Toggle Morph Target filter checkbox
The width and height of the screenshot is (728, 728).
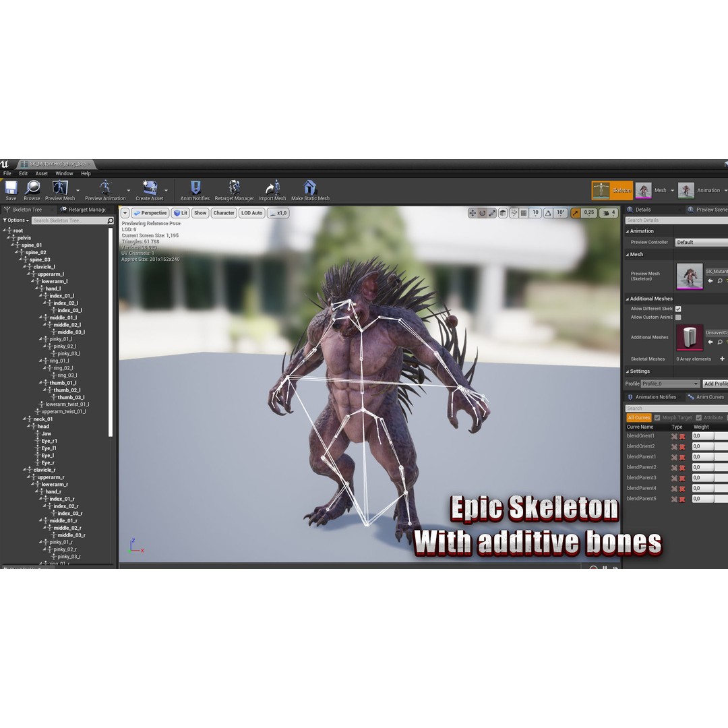(x=657, y=418)
